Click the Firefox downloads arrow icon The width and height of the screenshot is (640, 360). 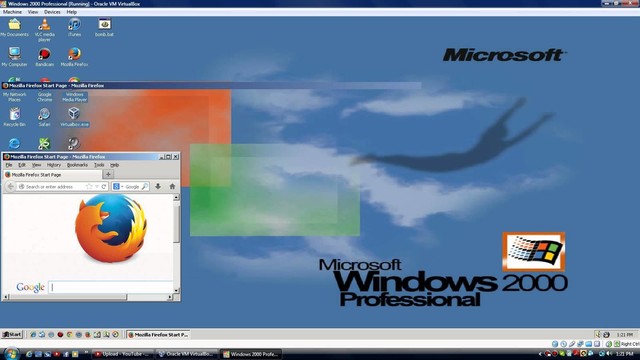158,187
